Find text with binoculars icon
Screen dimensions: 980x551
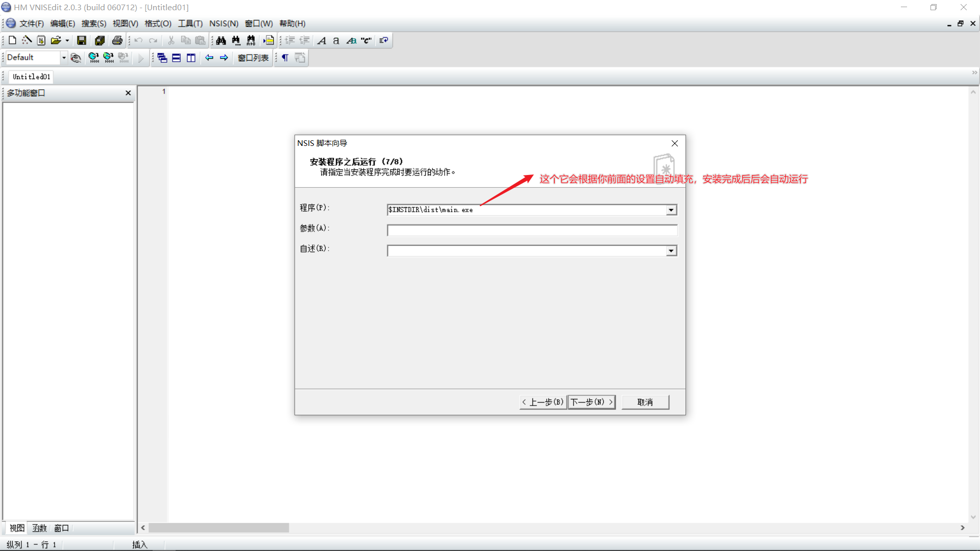tap(221, 40)
